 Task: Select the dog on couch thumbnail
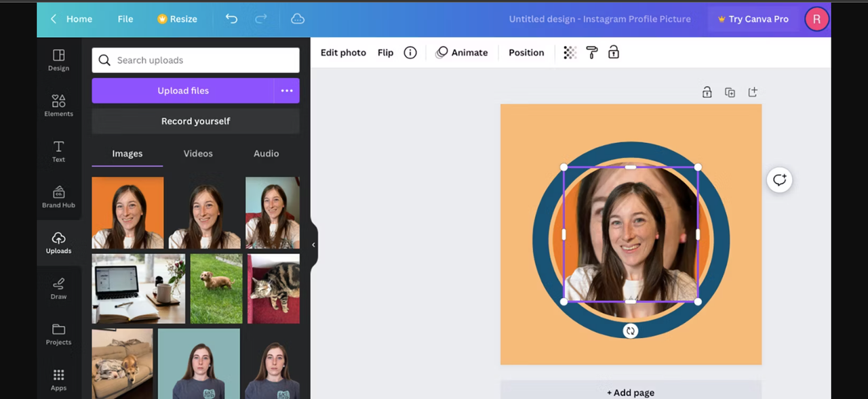coord(122,364)
